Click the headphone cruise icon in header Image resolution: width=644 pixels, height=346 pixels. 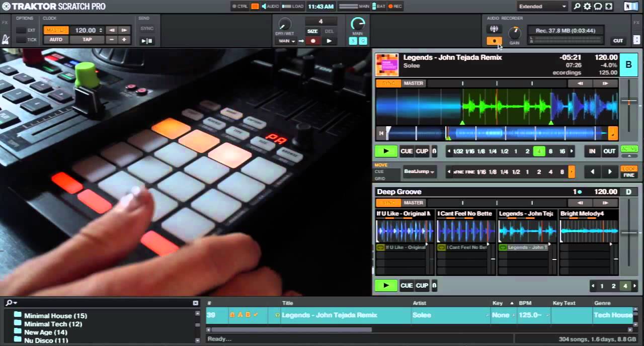click(x=598, y=7)
